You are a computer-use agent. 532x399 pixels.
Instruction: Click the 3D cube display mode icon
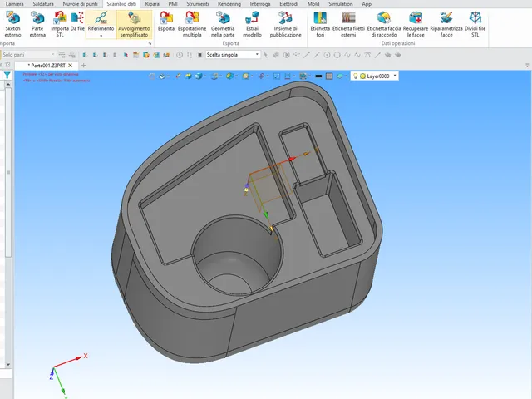click(x=198, y=76)
